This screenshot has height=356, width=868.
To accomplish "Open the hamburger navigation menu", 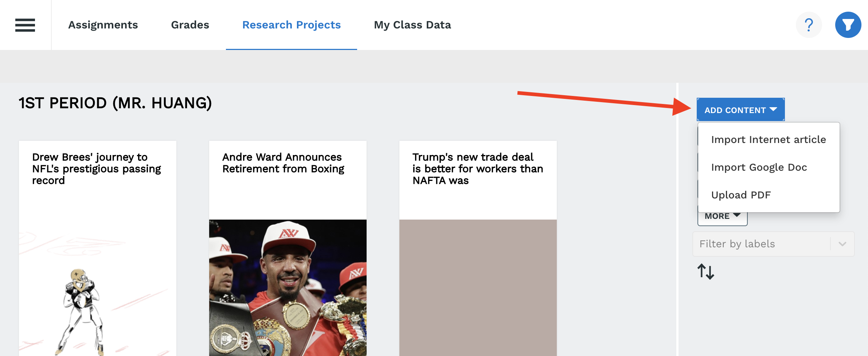I will [x=25, y=25].
